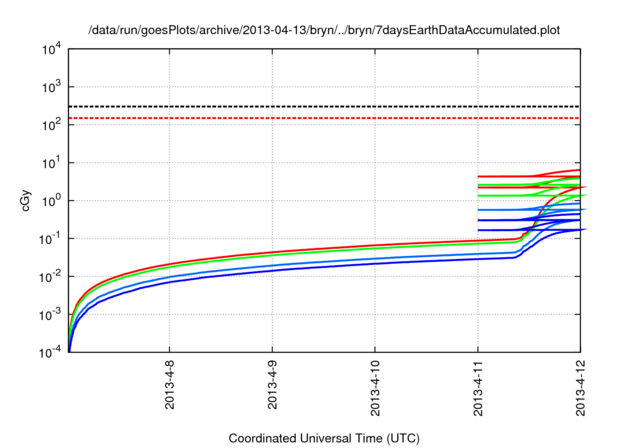Click the 2013-4-8 date tick label
This screenshot has height=448, width=640.
(169, 384)
